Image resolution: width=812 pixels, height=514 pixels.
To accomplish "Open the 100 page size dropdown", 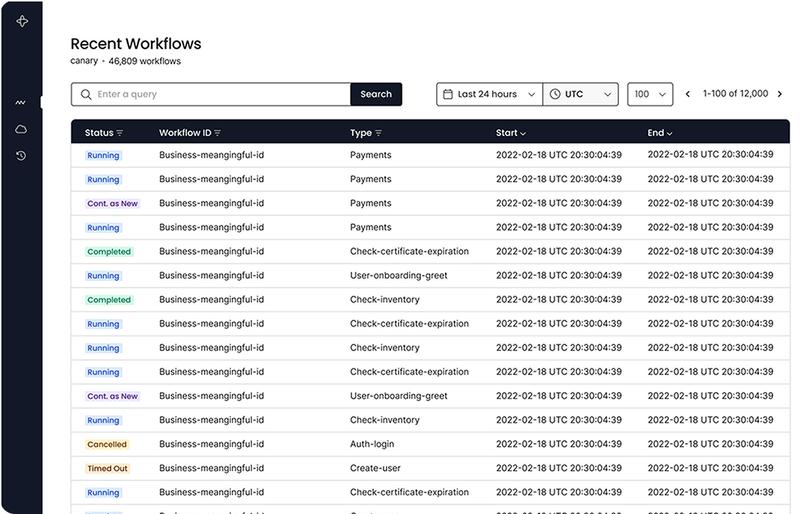I will pyautogui.click(x=650, y=93).
